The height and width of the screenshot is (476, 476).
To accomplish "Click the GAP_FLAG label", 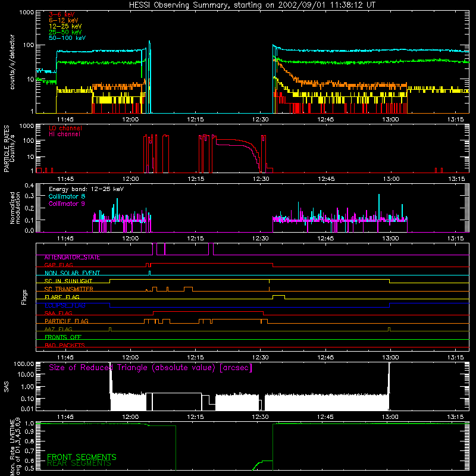I will (x=58, y=265).
